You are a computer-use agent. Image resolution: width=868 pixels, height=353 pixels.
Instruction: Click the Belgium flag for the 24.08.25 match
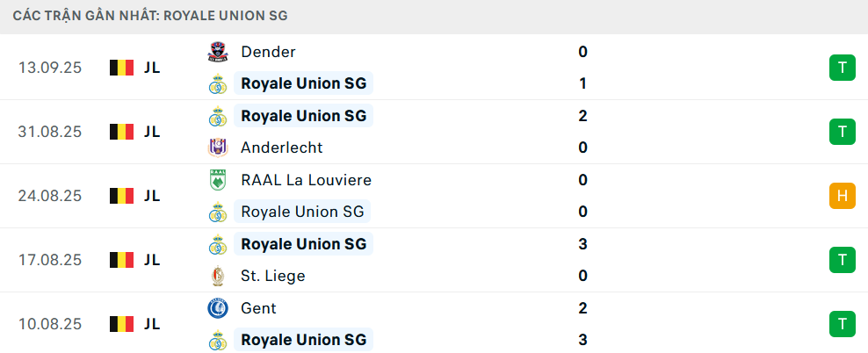click(121, 196)
